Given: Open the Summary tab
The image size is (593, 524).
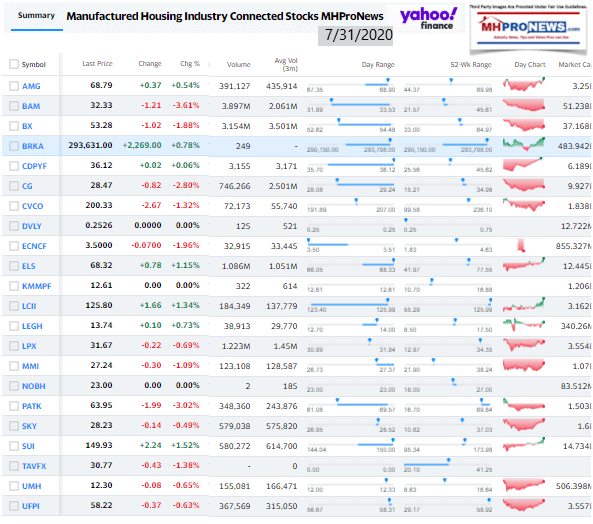Looking at the screenshot, I should (x=36, y=16).
